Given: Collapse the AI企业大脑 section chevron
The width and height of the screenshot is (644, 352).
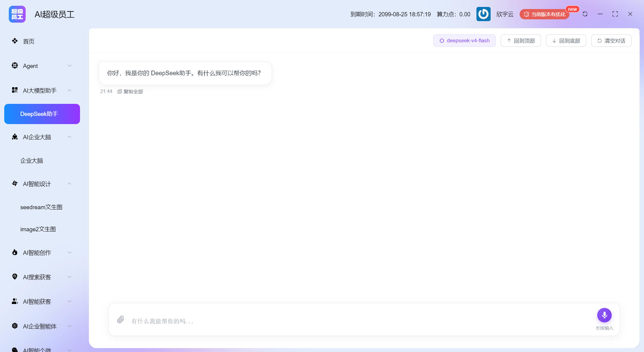Looking at the screenshot, I should 70,137.
